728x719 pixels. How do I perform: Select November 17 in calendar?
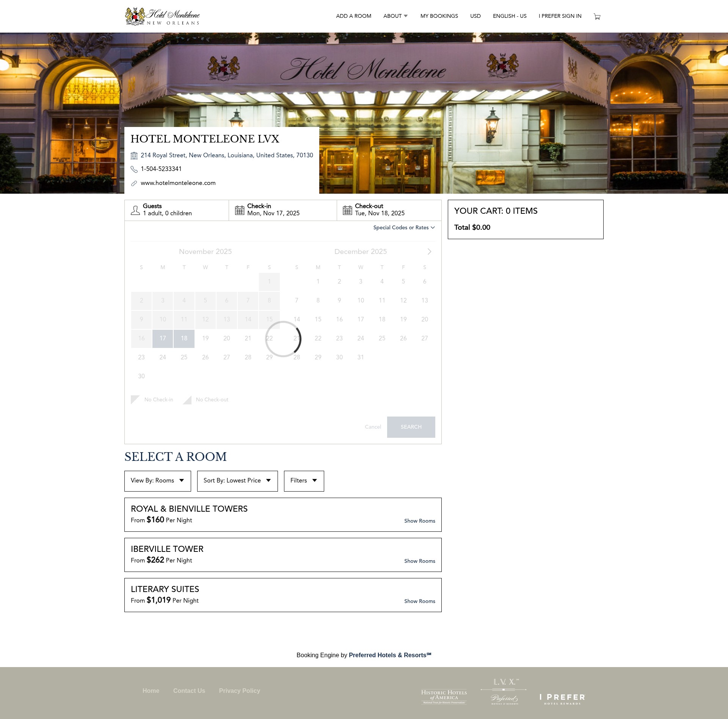[x=163, y=338]
